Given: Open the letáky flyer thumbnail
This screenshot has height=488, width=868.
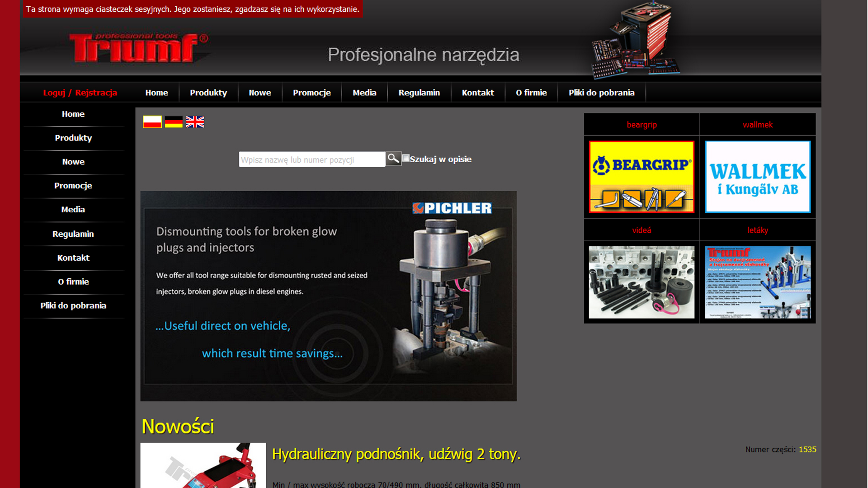Looking at the screenshot, I should (758, 282).
